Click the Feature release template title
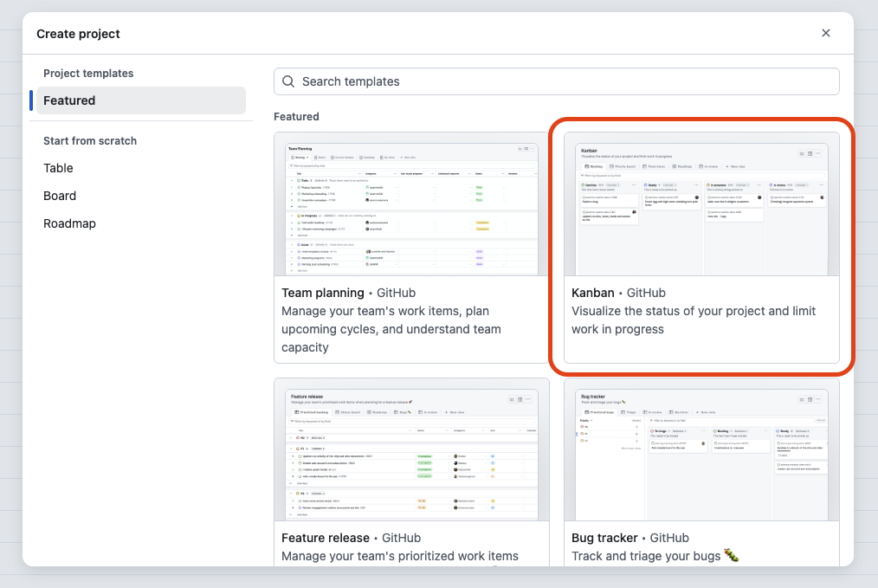Viewport: 878px width, 588px height. click(326, 538)
